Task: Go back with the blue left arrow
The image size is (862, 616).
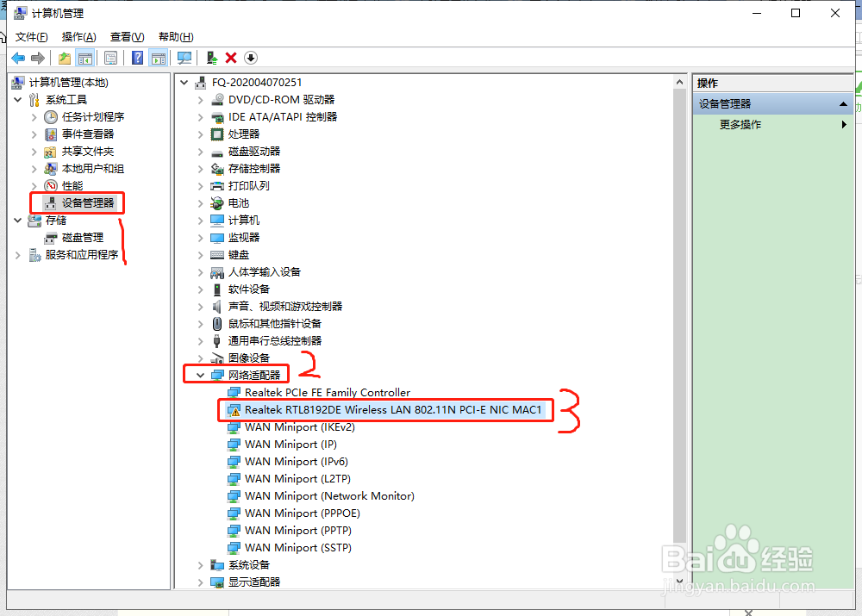Action: coord(18,58)
